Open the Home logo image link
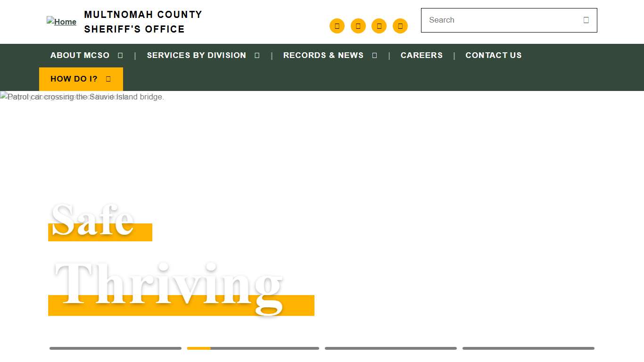The width and height of the screenshot is (644, 362). pos(61,22)
